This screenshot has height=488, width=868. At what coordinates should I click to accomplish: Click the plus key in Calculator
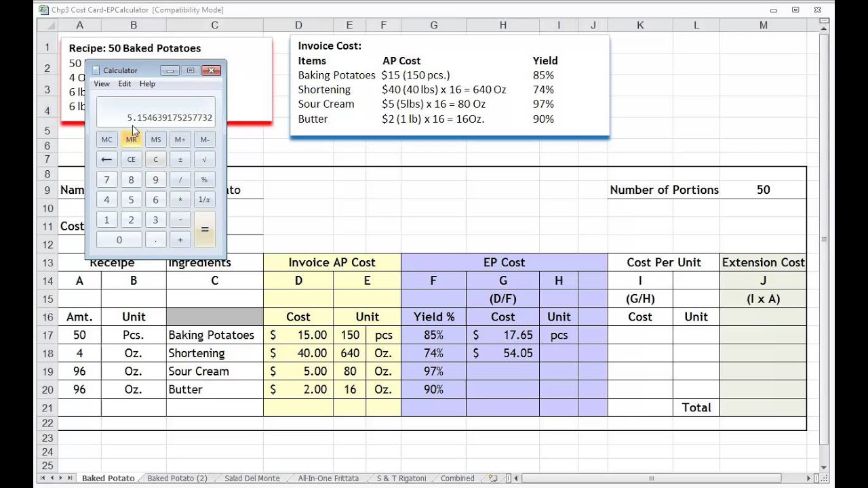coord(180,240)
